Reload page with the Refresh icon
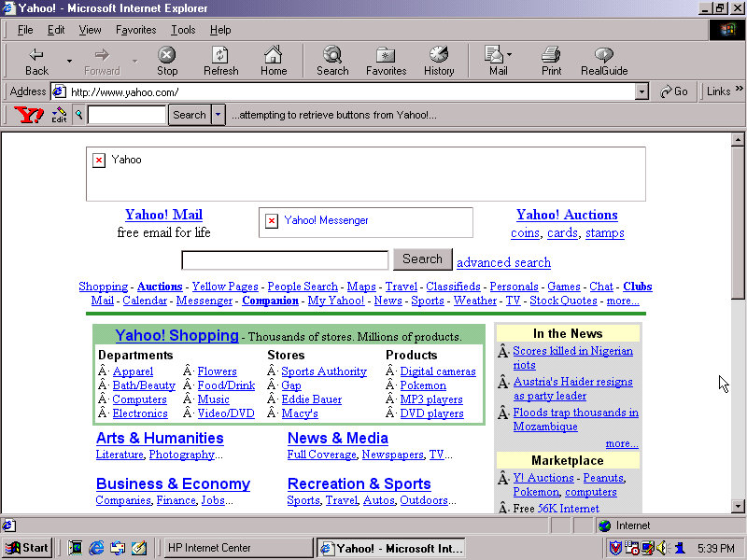The width and height of the screenshot is (747, 560). pos(220,55)
